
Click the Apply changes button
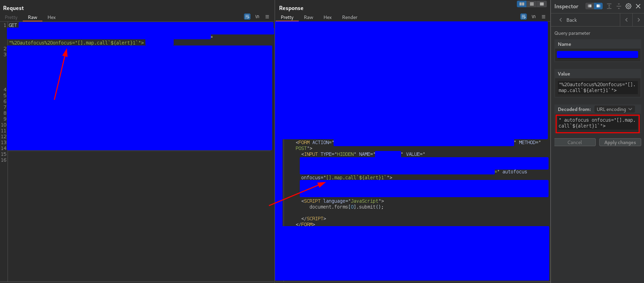620,142
